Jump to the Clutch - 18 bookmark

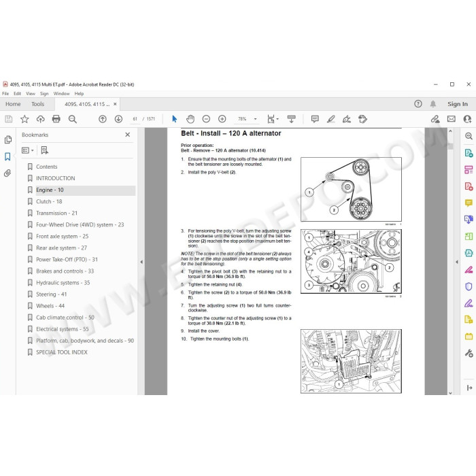click(49, 201)
